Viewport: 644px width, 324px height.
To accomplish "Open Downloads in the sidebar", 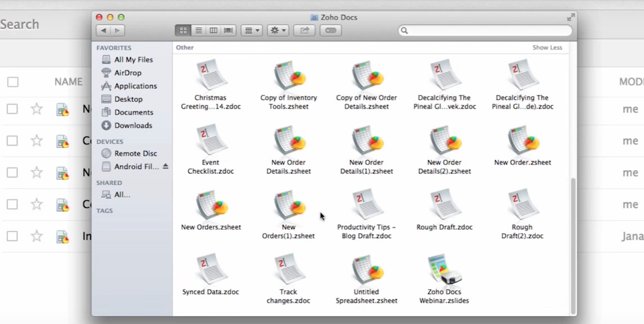I will point(133,125).
